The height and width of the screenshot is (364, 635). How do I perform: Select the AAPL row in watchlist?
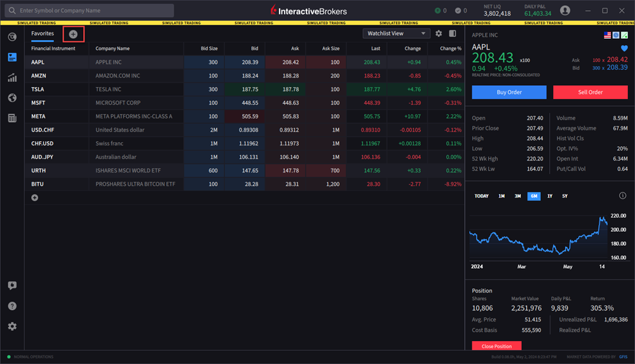click(x=245, y=62)
